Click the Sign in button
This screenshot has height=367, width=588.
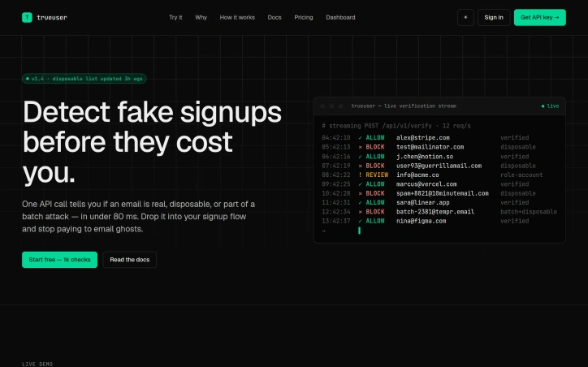click(494, 17)
